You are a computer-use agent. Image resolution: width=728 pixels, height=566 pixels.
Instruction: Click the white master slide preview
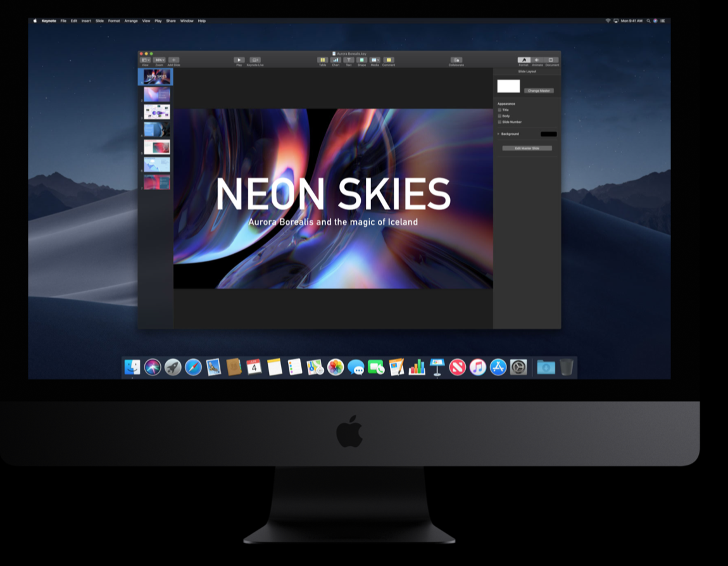click(x=508, y=86)
